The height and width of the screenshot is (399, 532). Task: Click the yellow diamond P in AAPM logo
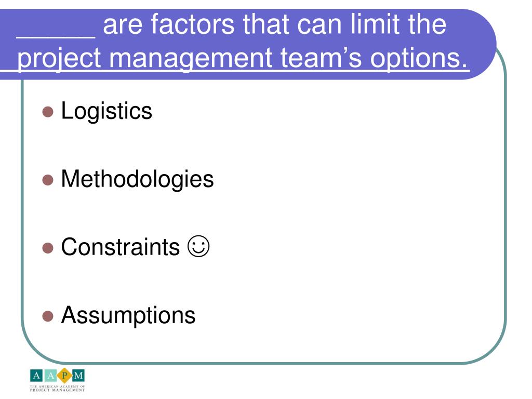pyautogui.click(x=64, y=376)
